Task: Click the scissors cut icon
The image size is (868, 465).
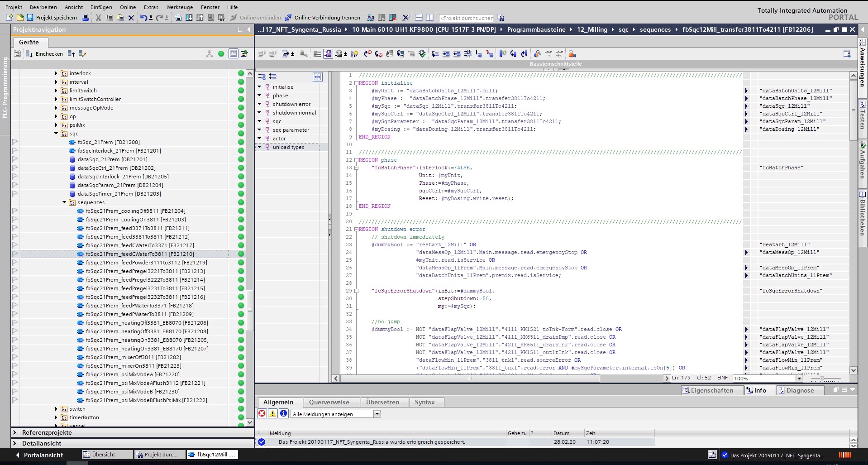Action: (x=98, y=18)
